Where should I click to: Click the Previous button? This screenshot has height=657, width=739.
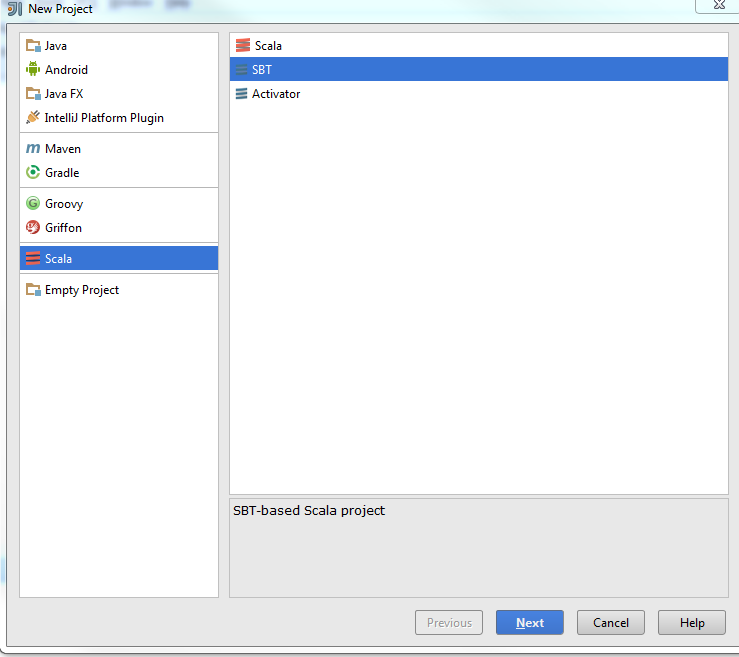[449, 623]
